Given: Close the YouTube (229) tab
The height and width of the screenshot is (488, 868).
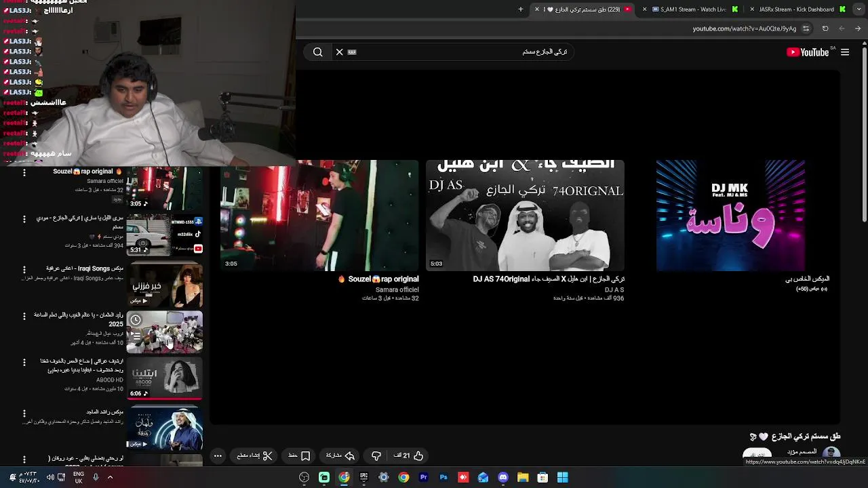Looking at the screenshot, I should [x=537, y=9].
